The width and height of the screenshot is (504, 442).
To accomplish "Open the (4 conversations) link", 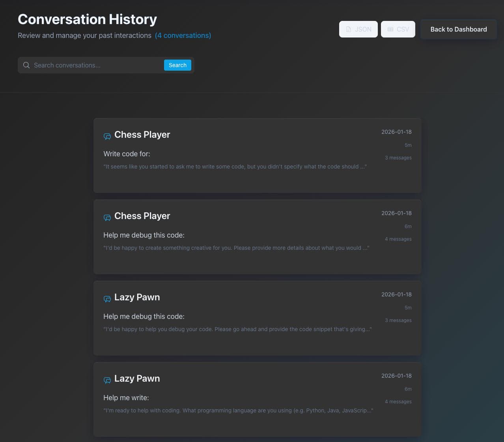I will [183, 36].
